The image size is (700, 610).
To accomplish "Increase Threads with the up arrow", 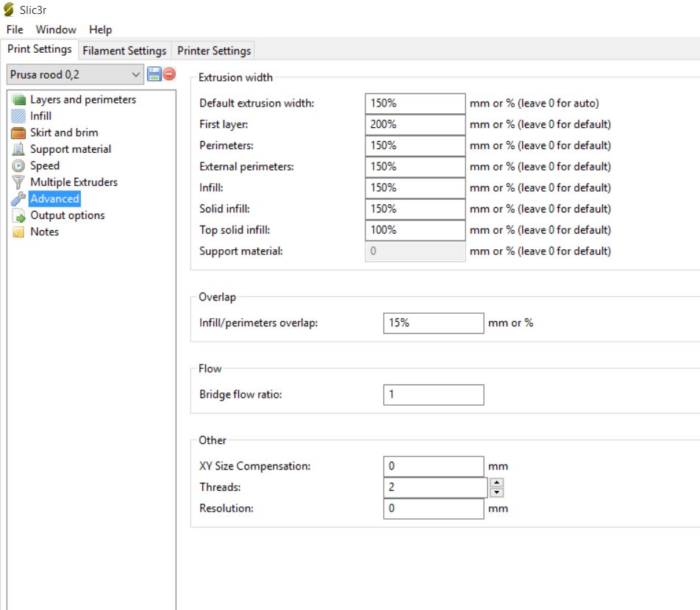I will pos(496,482).
